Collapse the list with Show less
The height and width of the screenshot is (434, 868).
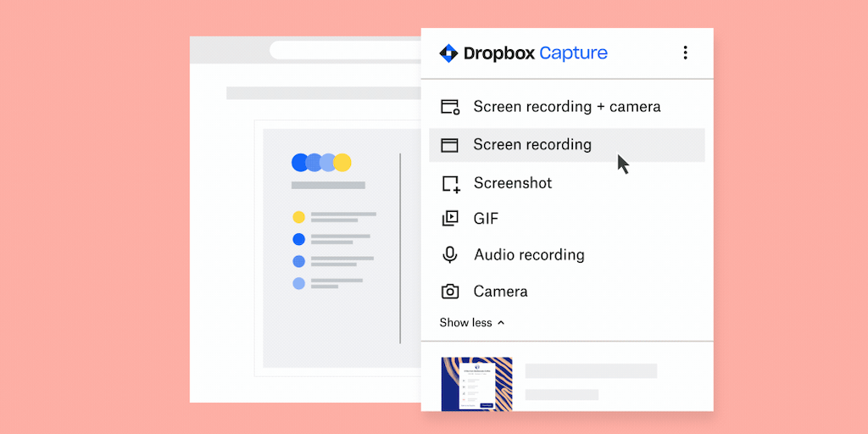pos(471,323)
